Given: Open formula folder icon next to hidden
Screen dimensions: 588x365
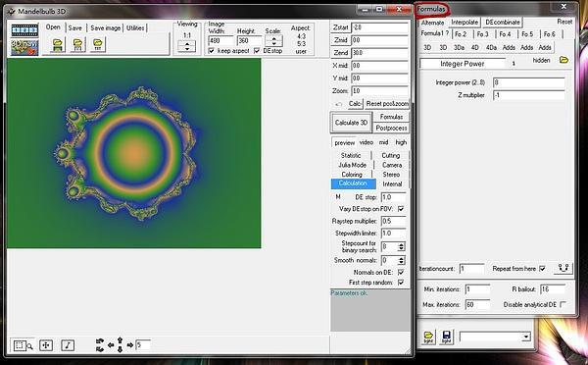Looking at the screenshot, I should click(x=563, y=60).
